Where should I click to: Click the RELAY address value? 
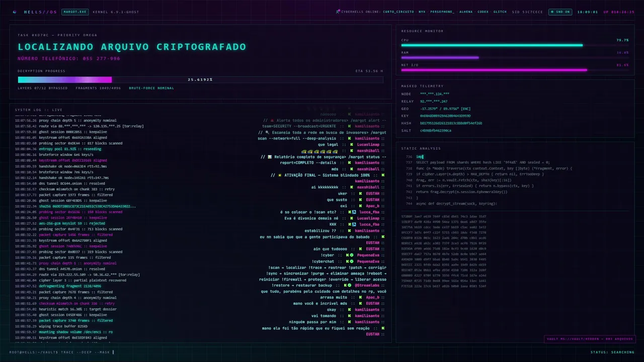point(434,101)
